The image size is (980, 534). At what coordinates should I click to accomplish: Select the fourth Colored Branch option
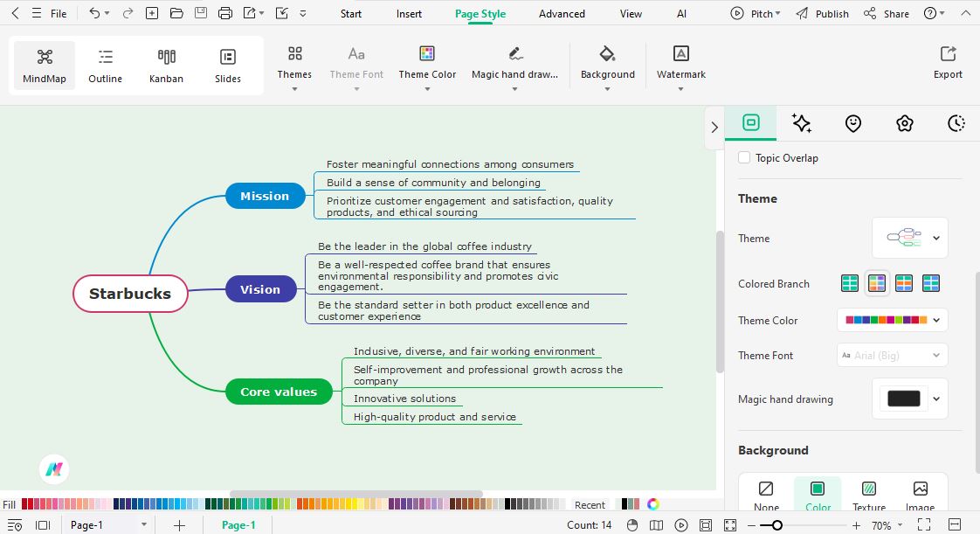pos(930,283)
